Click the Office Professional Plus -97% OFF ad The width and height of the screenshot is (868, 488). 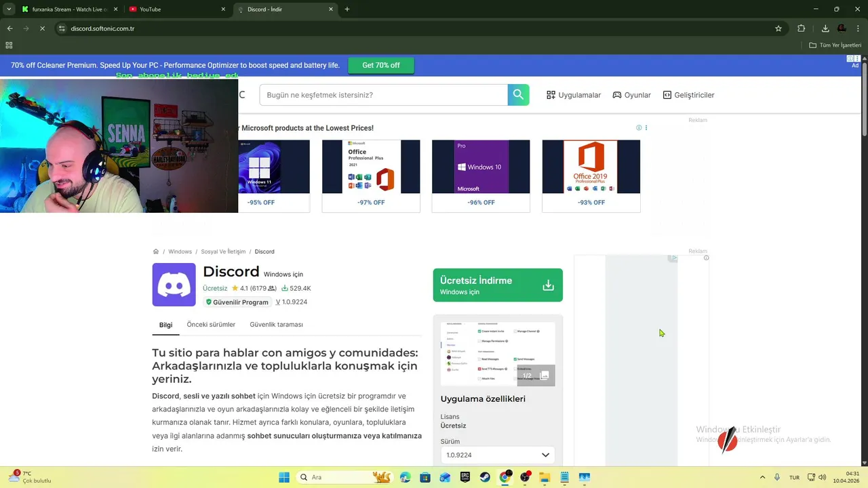click(x=371, y=176)
